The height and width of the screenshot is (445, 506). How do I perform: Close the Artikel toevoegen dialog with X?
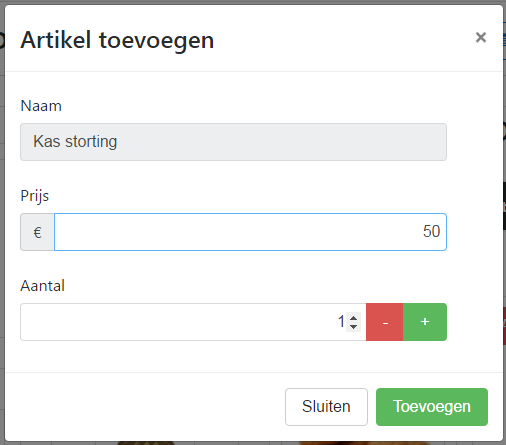481,37
